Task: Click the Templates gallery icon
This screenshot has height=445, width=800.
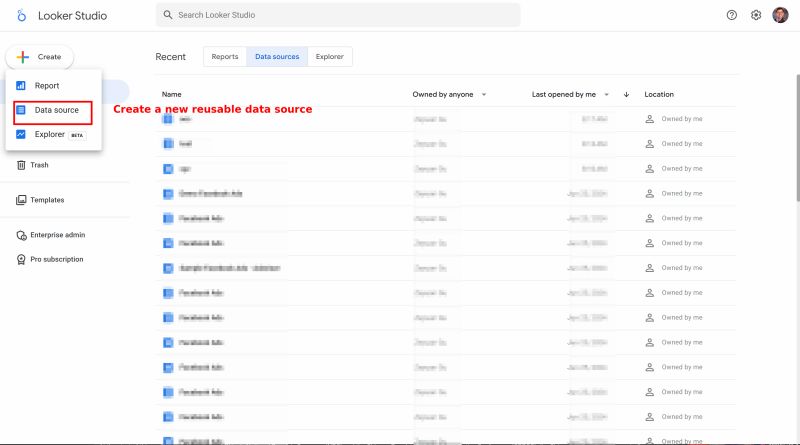Action: [x=21, y=200]
